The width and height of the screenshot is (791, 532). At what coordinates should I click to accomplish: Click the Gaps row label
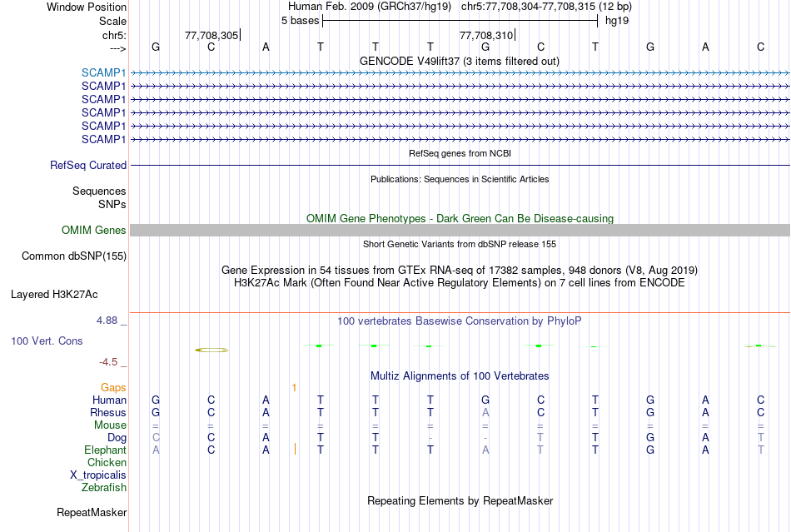(x=113, y=387)
